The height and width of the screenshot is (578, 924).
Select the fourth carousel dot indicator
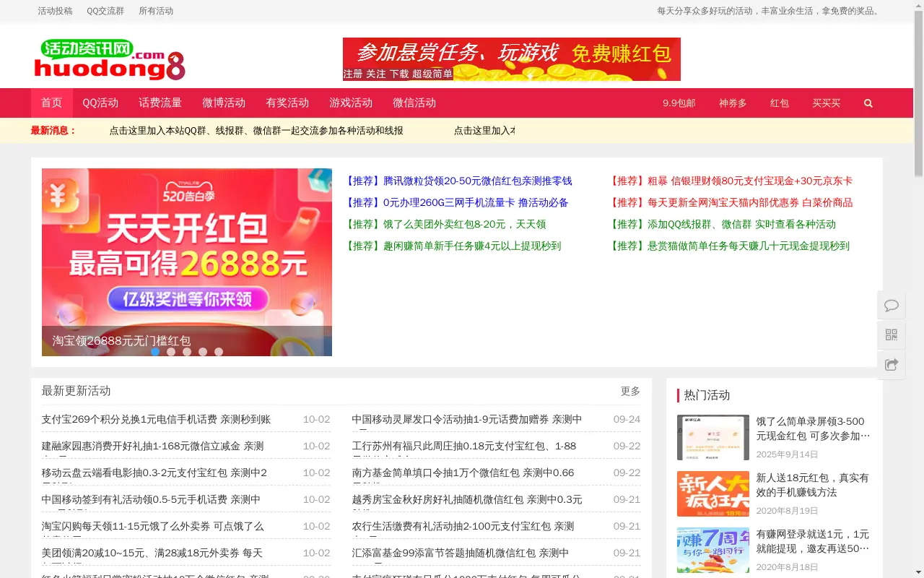203,352
